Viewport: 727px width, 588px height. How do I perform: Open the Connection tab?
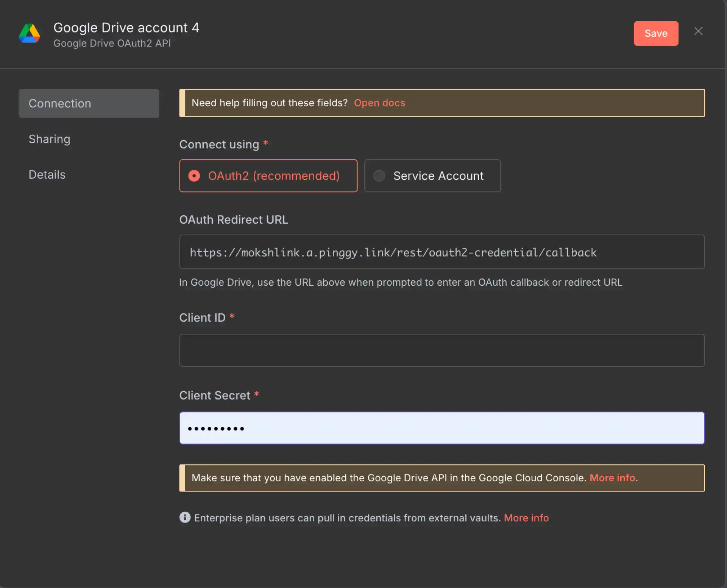[89, 103]
